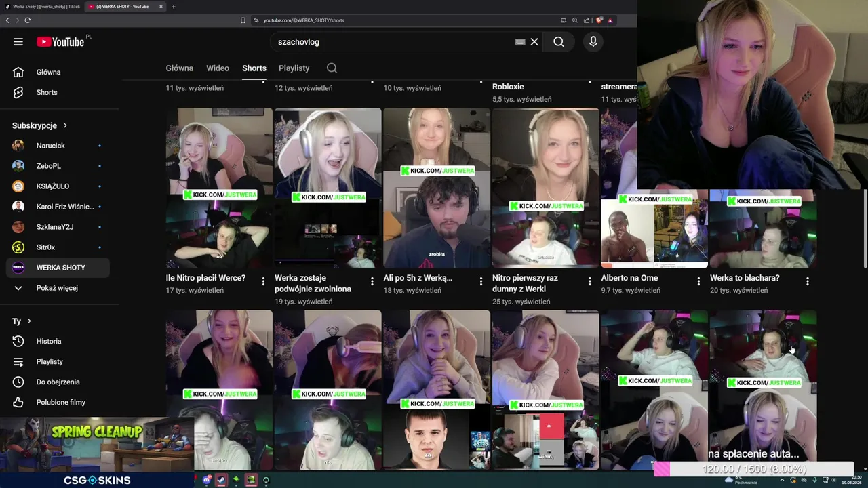Open the SzklanaY2J subscription channel

58,227
